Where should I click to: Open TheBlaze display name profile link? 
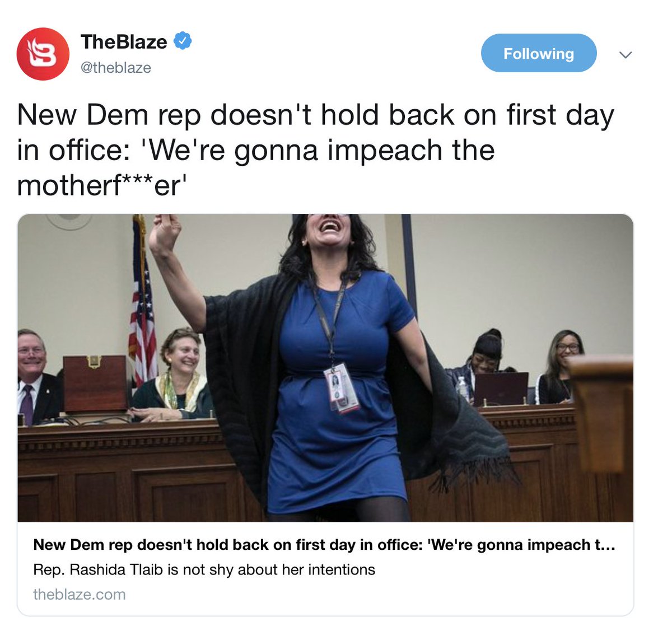(124, 41)
